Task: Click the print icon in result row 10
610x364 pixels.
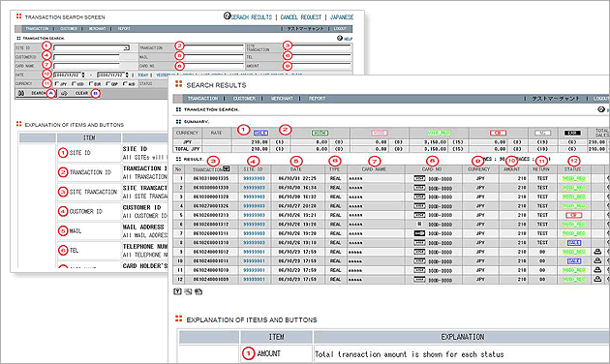Action: (x=597, y=261)
